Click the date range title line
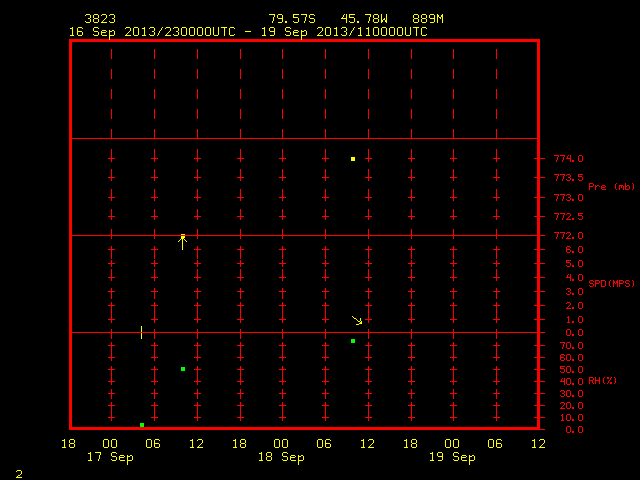 248,32
